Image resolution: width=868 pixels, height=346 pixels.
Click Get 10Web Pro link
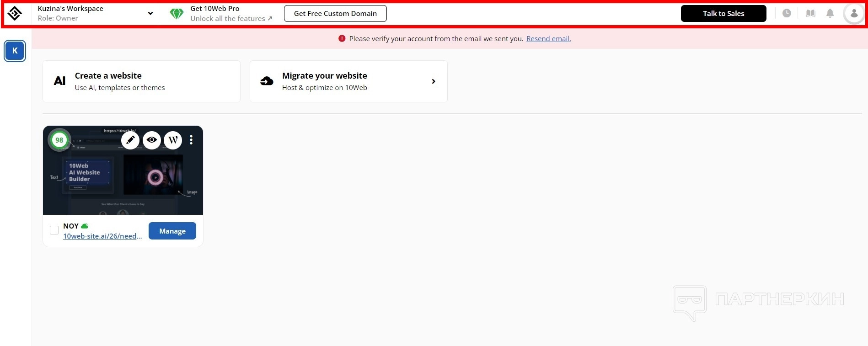click(215, 9)
